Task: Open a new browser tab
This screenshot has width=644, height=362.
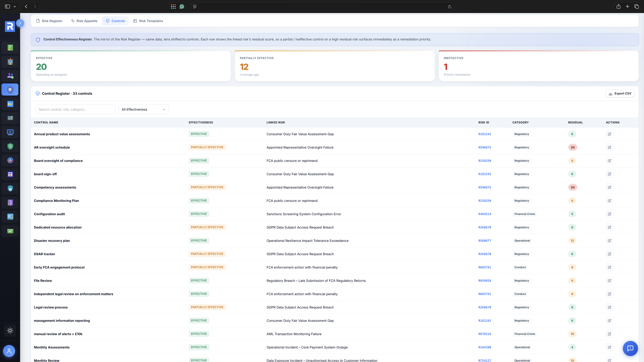Action: (x=627, y=6)
